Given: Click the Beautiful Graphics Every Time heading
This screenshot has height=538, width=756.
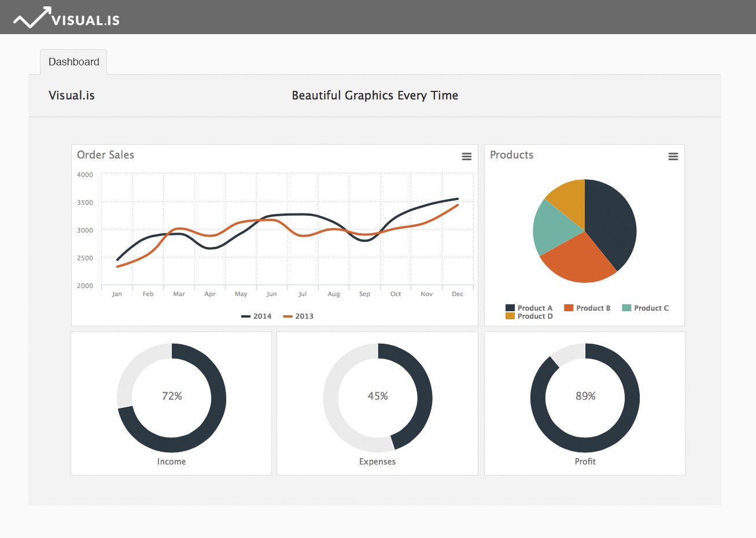Looking at the screenshot, I should 375,95.
